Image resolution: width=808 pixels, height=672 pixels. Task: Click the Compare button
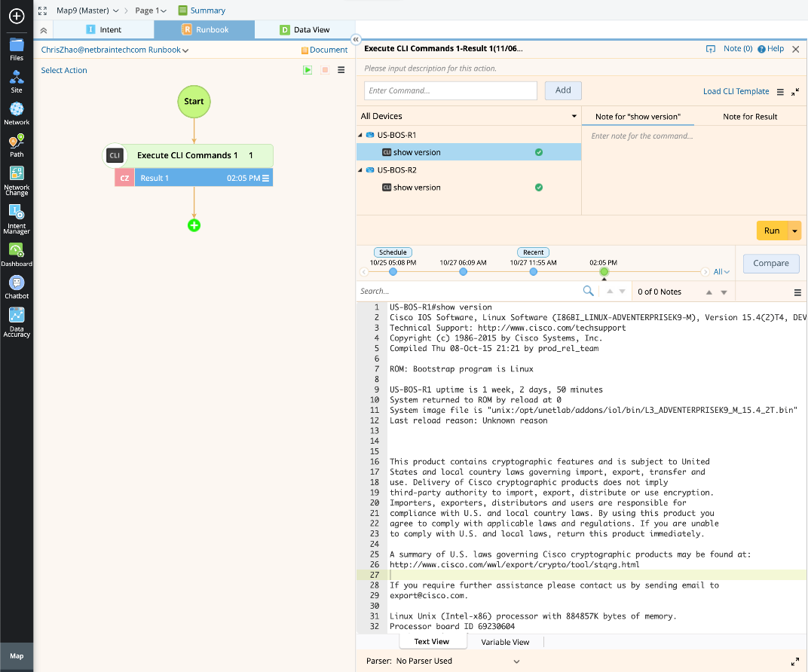tap(771, 264)
